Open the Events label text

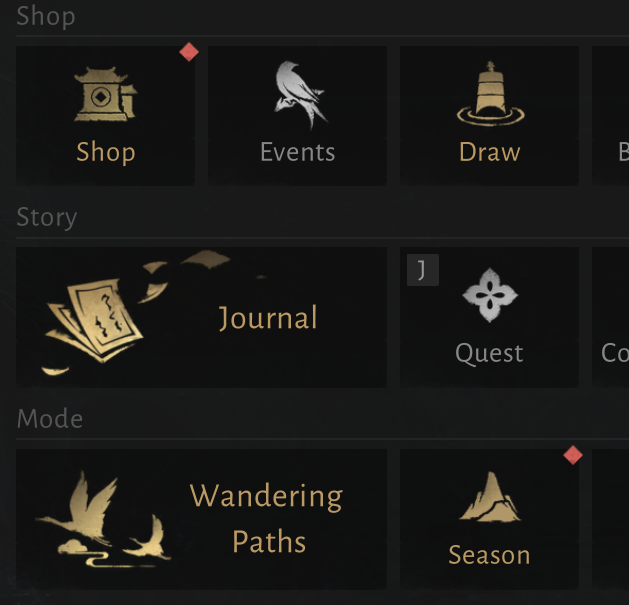(x=298, y=152)
